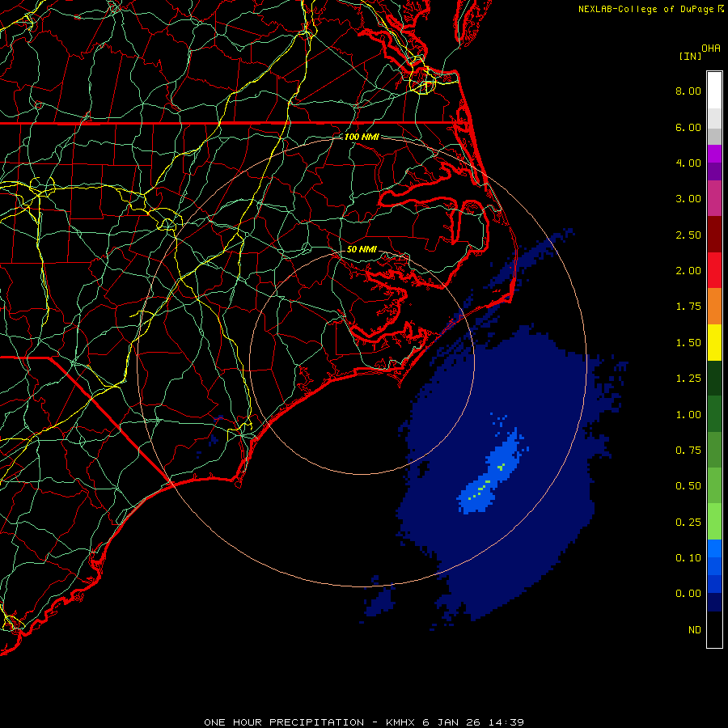
Task: Select the 2.50 legend value
Action: tap(688, 235)
